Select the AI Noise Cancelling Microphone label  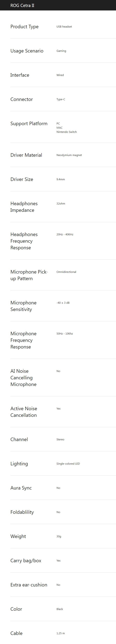pyautogui.click(x=23, y=378)
